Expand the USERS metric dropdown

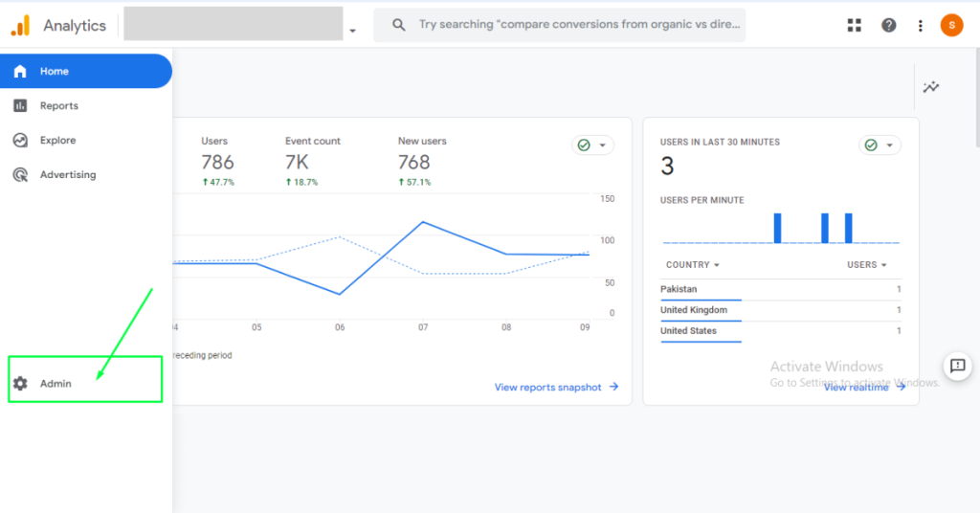click(x=867, y=265)
